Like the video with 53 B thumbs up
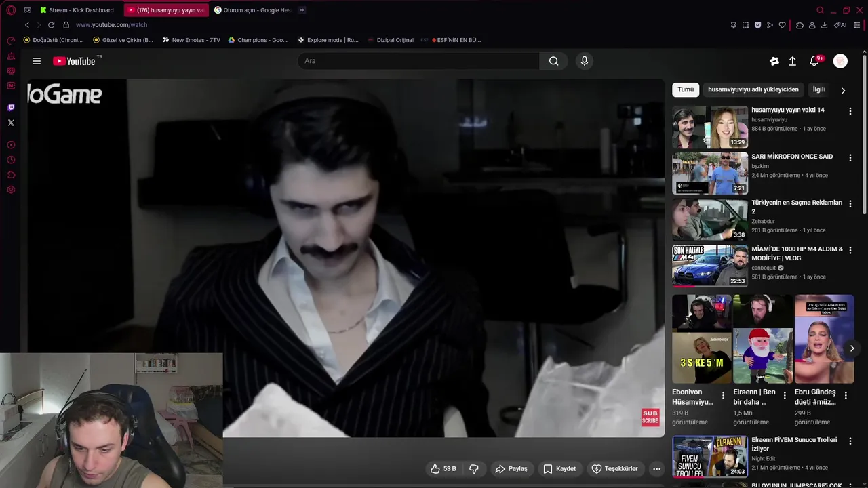The image size is (868, 488). point(443,468)
